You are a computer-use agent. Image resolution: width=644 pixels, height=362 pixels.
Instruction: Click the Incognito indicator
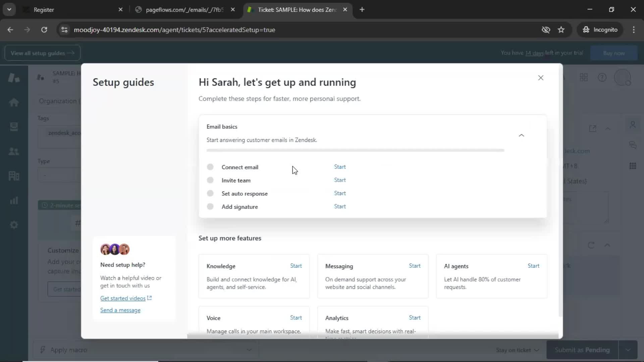pos(600,30)
